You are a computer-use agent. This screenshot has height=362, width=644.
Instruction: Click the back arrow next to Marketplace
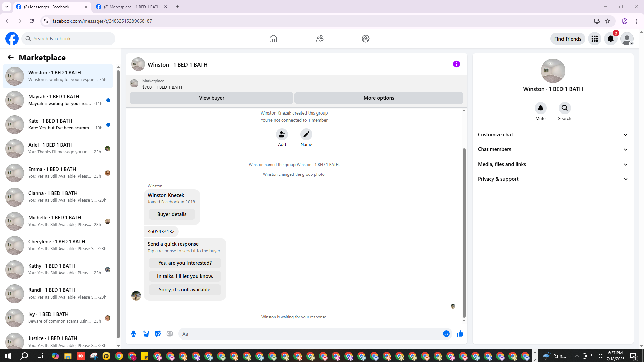[11, 57]
